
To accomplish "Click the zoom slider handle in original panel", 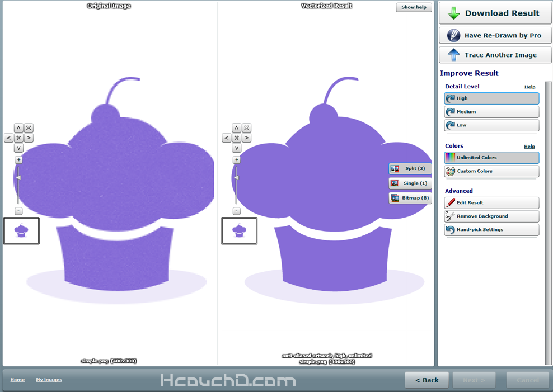I will 18,178.
